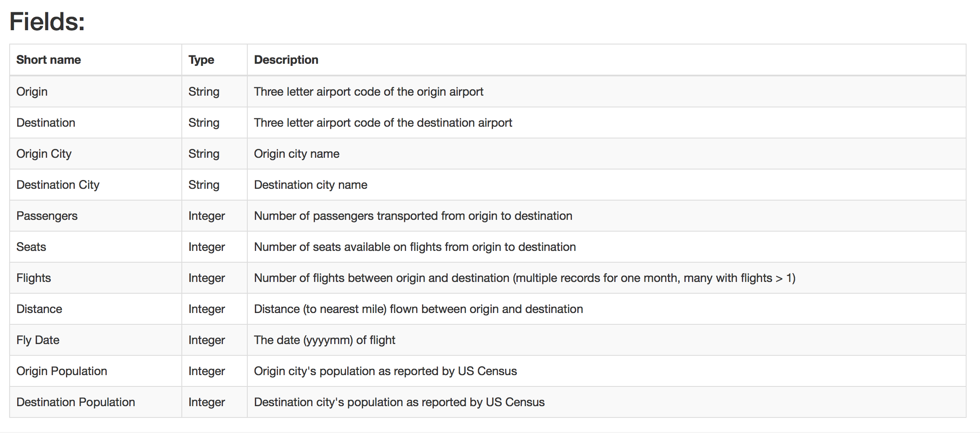Click the 'Destination City' cell
The height and width of the screenshot is (433, 980).
(x=58, y=185)
